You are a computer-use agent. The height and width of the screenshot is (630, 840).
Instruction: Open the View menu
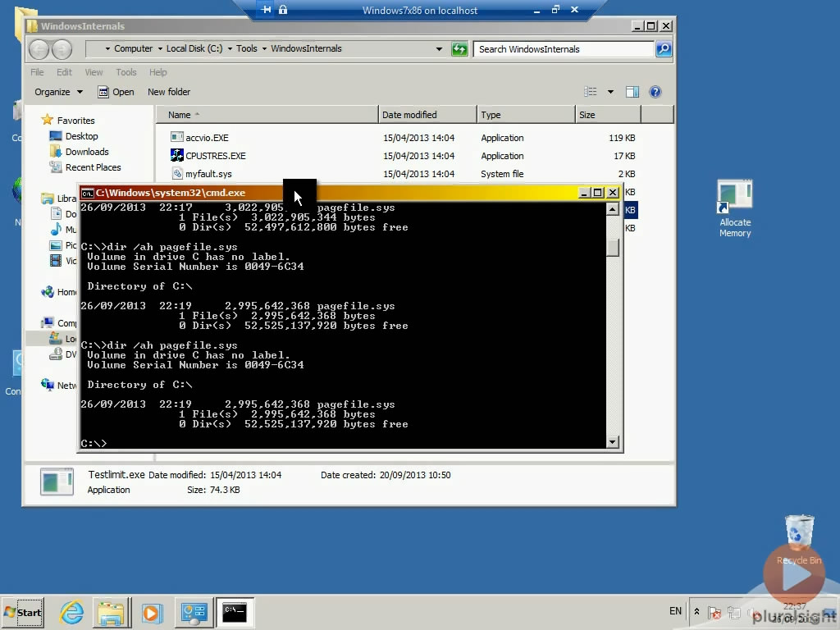(94, 72)
